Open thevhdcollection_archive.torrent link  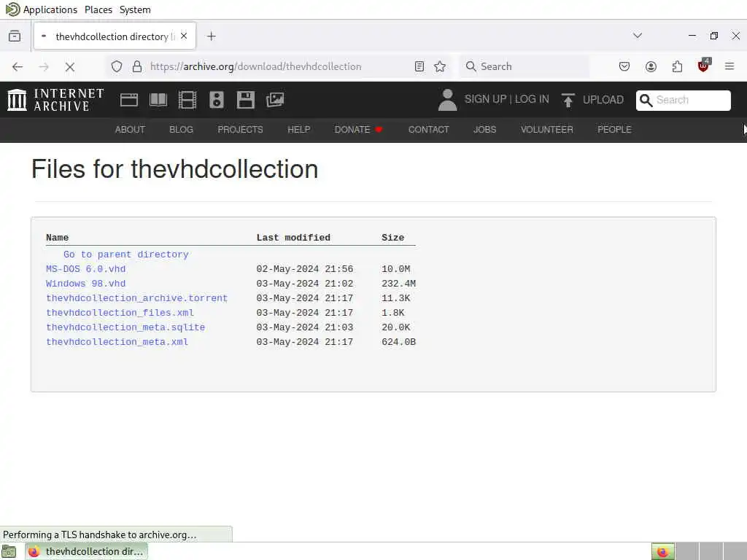136,298
